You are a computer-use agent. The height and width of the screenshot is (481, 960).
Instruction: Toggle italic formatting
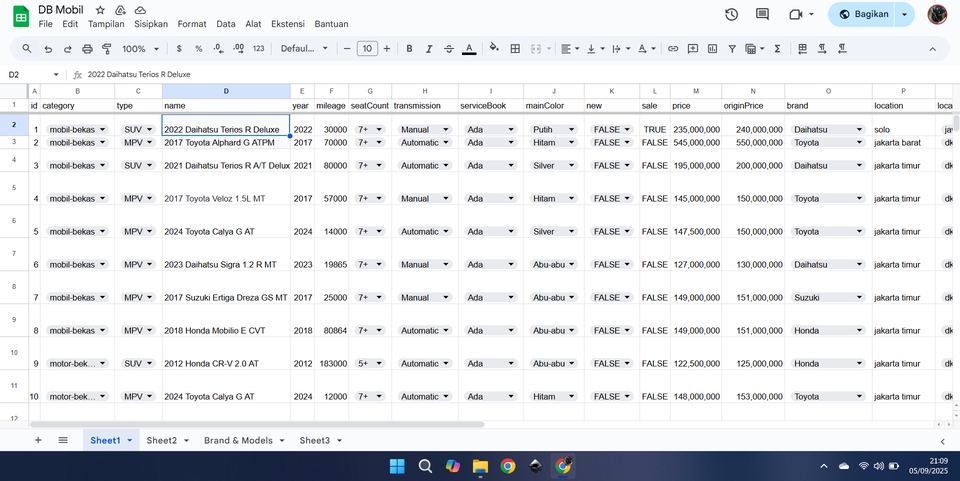coord(429,49)
